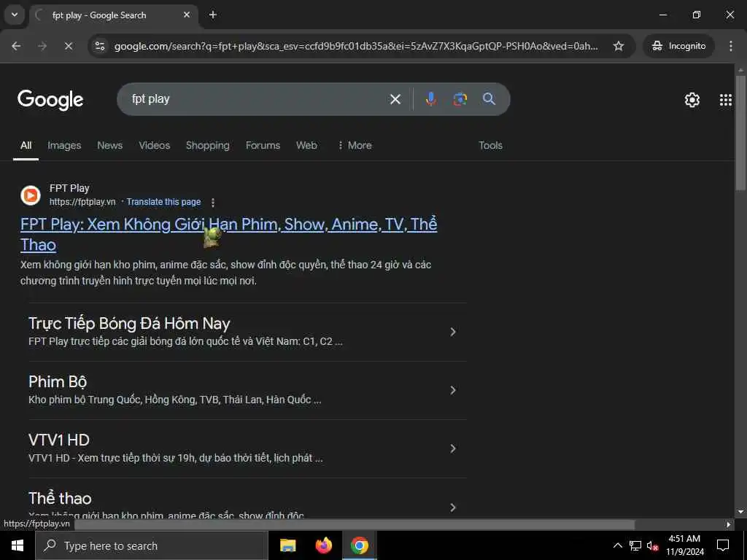
Task: Switch to Videos tab
Action: 155,146
